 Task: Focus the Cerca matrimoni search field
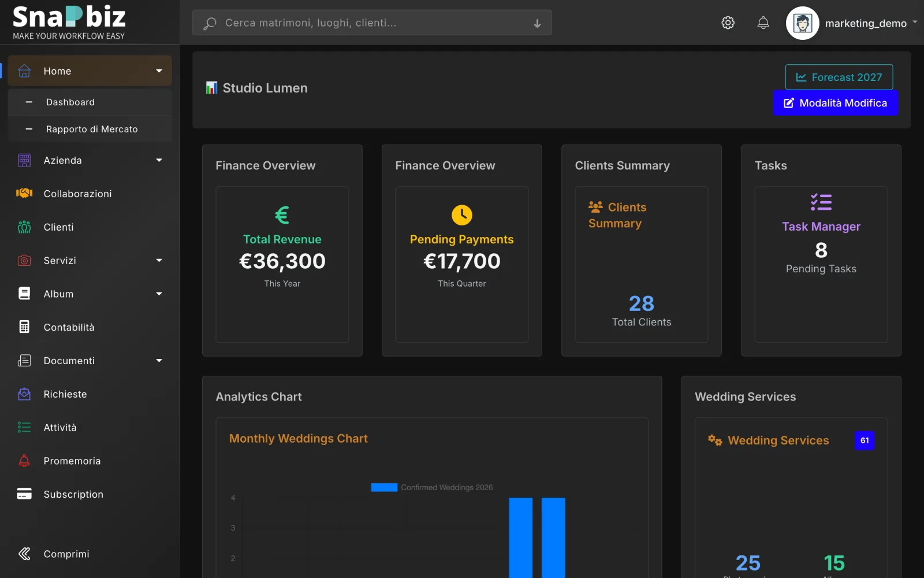coord(372,23)
